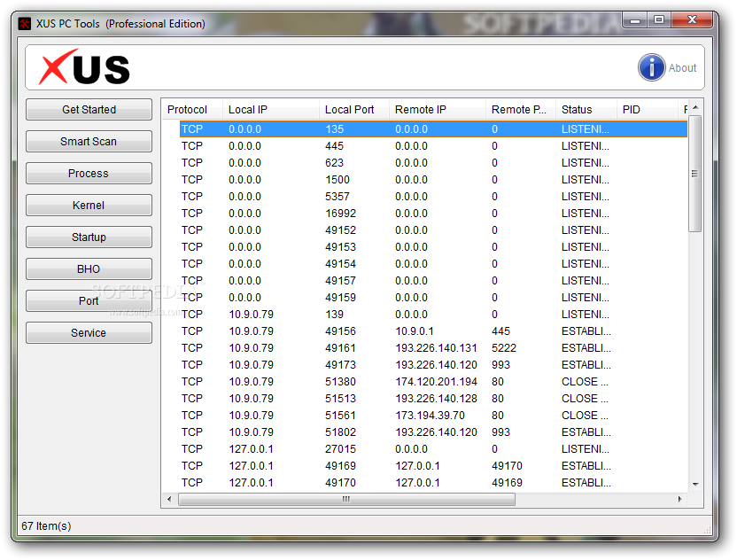Sort by the Local Port column header
This screenshot has width=737, height=560.
coord(354,110)
